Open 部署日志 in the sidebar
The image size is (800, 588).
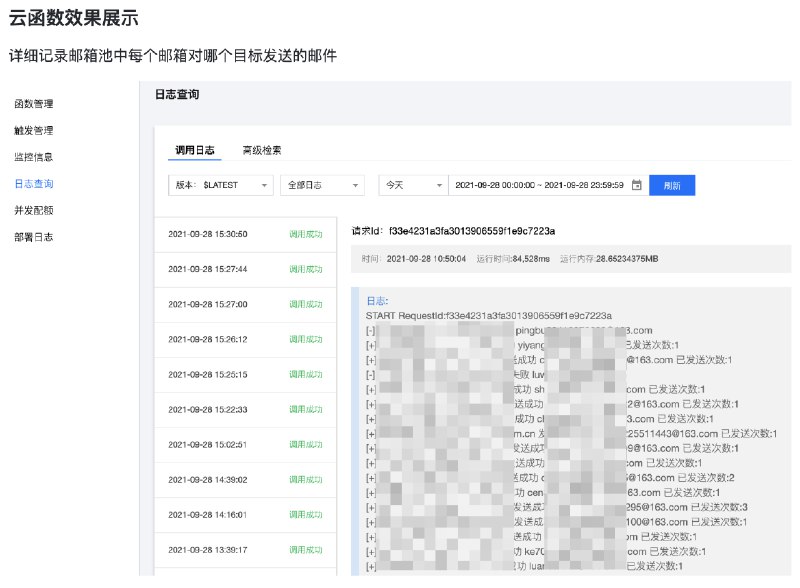click(x=34, y=237)
